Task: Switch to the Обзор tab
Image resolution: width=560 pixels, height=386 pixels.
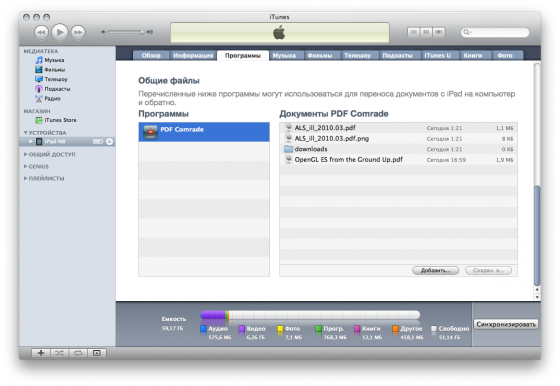Action: (x=151, y=55)
